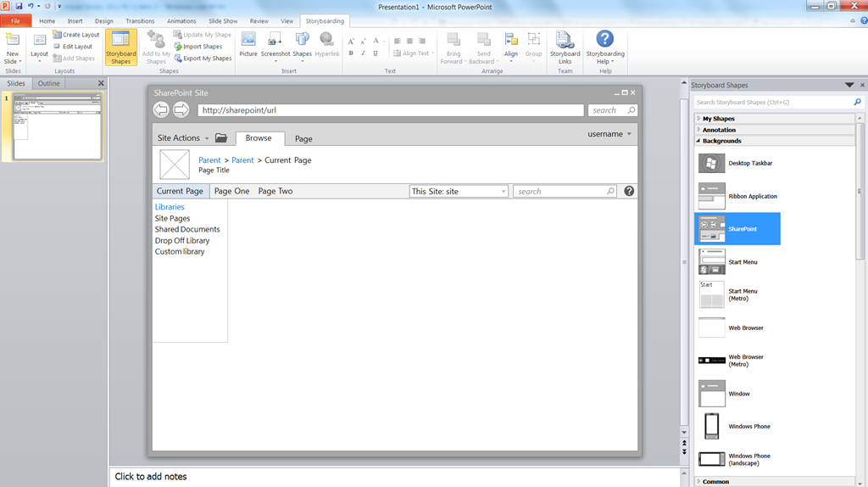Expand the Annotation category
The width and height of the screenshot is (868, 487).
pyautogui.click(x=775, y=130)
